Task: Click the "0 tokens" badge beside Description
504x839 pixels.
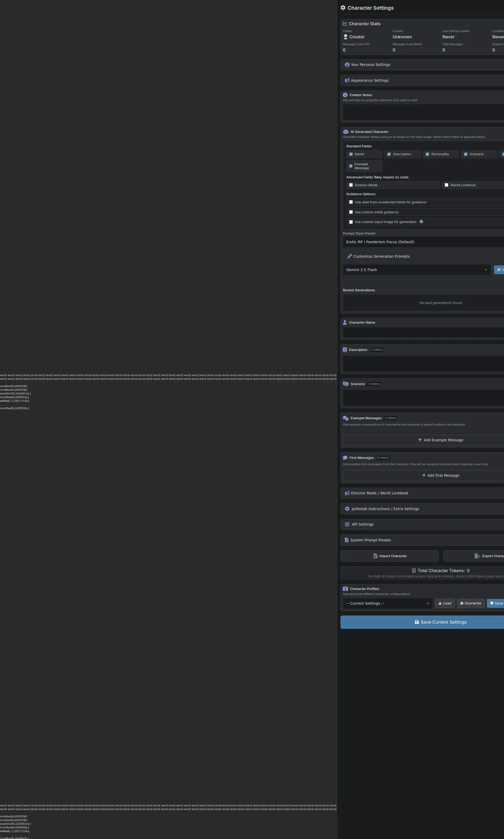Action: point(376,350)
